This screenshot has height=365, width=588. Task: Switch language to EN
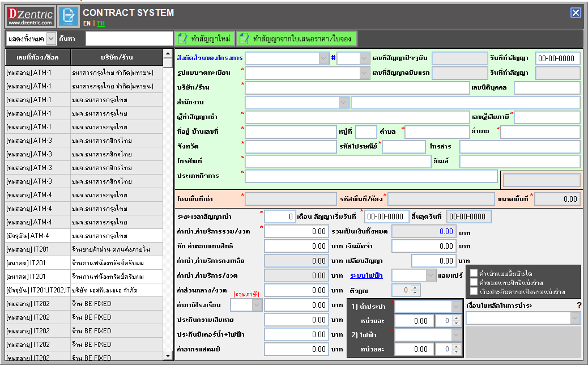pyautogui.click(x=87, y=24)
